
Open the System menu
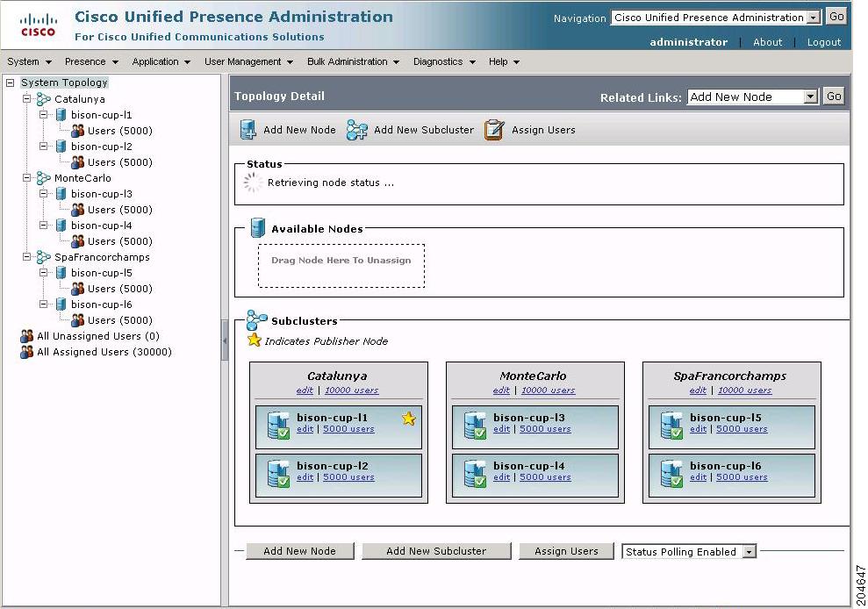pos(29,61)
